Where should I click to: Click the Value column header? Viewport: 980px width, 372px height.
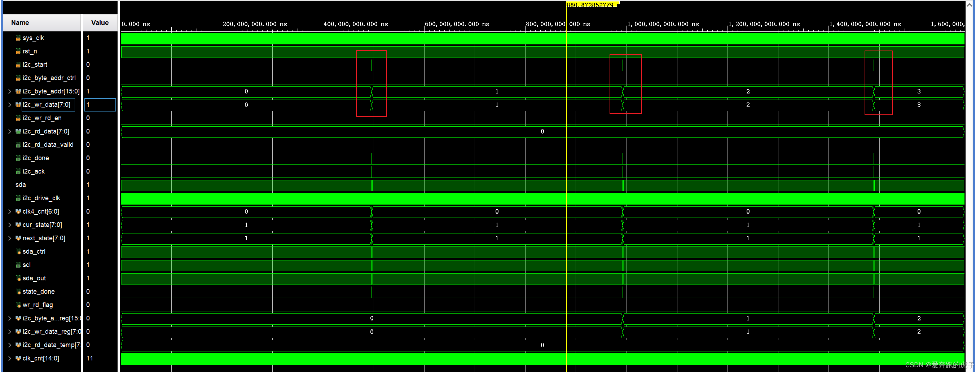pyautogui.click(x=100, y=23)
